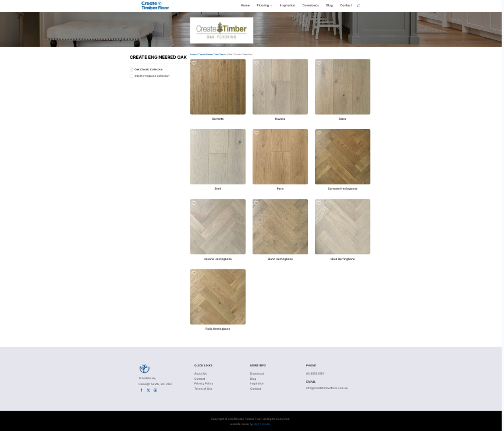Click the search magnifier icon in header

click(359, 5)
